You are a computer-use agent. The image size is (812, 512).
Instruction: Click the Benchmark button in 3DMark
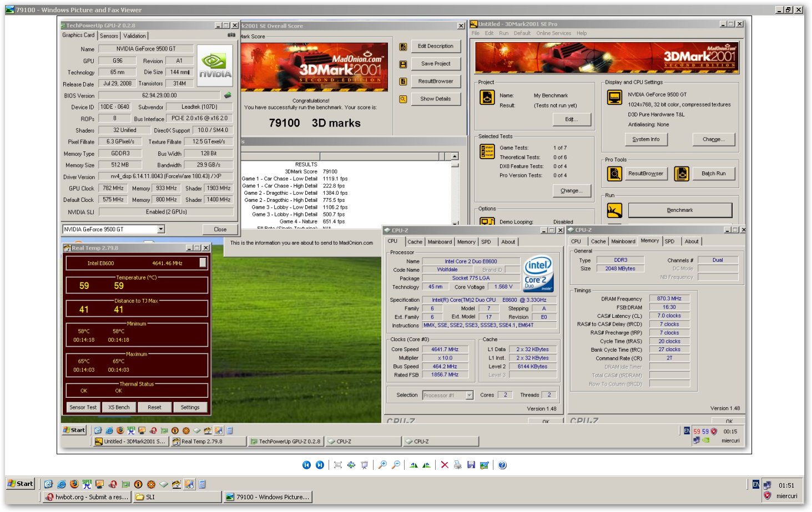(x=680, y=210)
